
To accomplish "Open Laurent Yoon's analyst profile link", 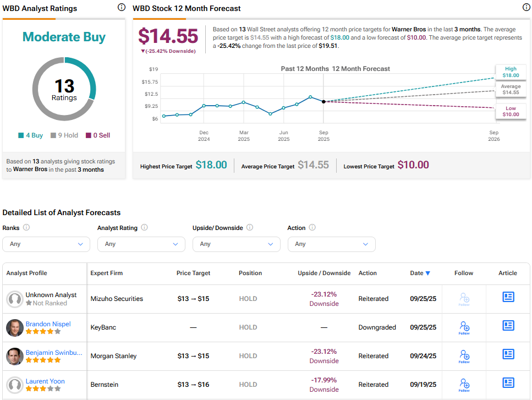I will pos(45,381).
